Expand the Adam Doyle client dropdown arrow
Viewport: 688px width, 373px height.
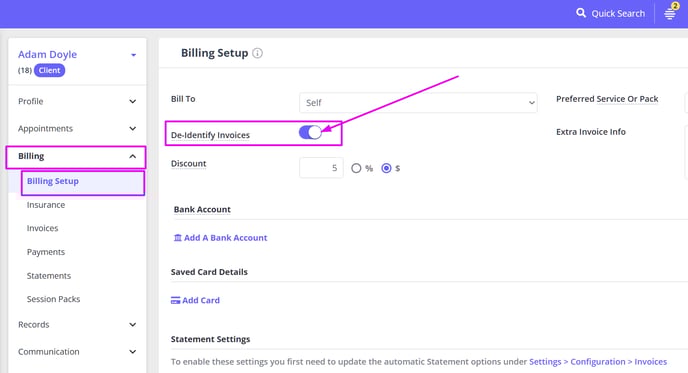tap(133, 55)
